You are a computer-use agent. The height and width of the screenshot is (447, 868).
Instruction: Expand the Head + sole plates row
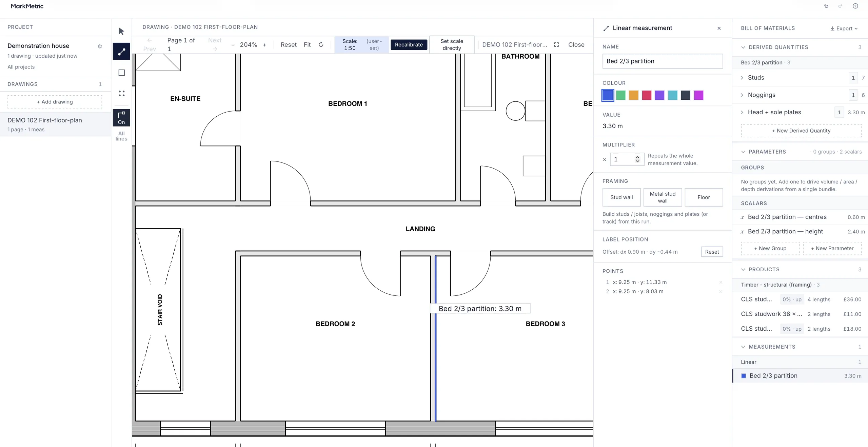point(742,112)
